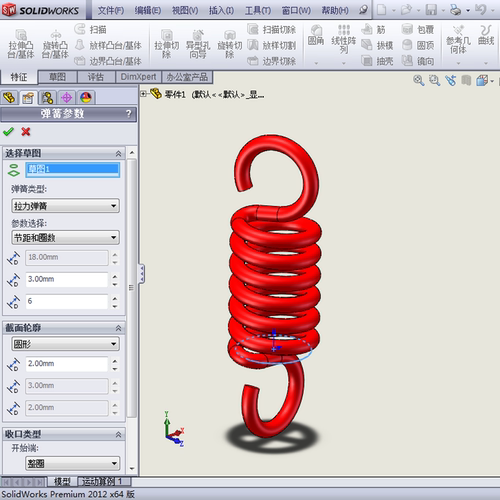Select the 镜向 mirror tool
The height and width of the screenshot is (500, 500).
pos(418,61)
